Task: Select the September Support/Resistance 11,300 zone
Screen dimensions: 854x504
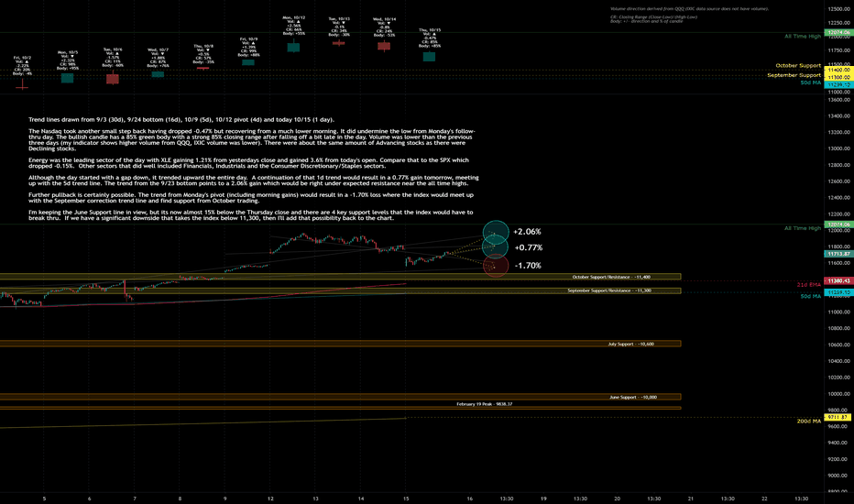Action: [340, 290]
